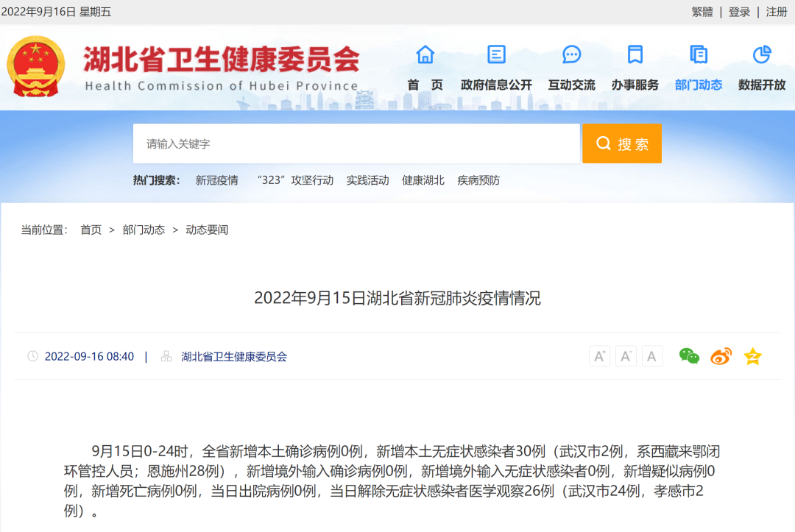Image resolution: width=795 pixels, height=532 pixels.
Task: Click the 登录 login link
Action: (x=739, y=12)
